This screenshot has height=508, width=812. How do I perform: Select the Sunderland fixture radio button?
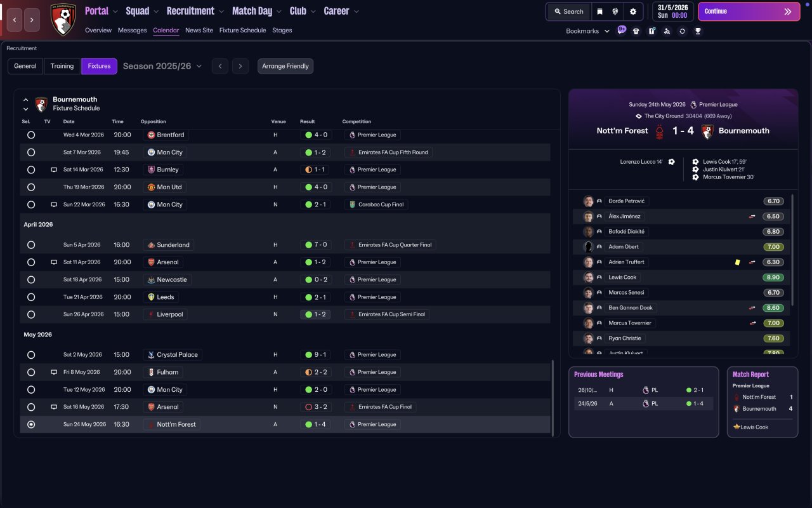coord(31,245)
